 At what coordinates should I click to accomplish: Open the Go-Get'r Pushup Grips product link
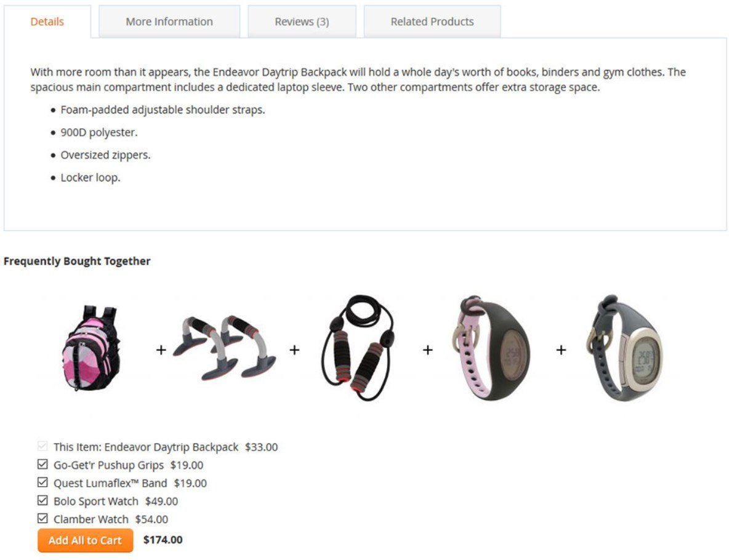pos(109,465)
